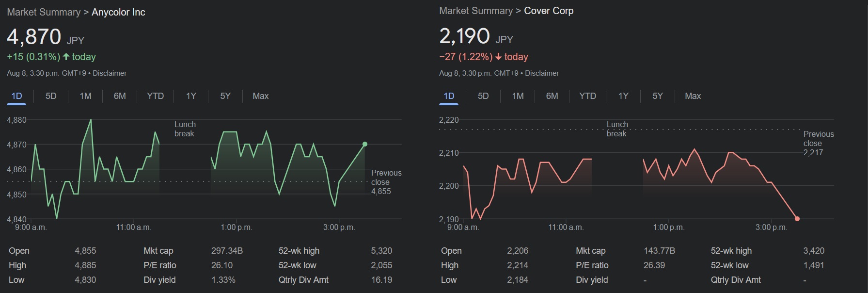This screenshot has height=293, width=868.
Task: Click the 4,870 JPY Anycolor price
Action: 46,37
